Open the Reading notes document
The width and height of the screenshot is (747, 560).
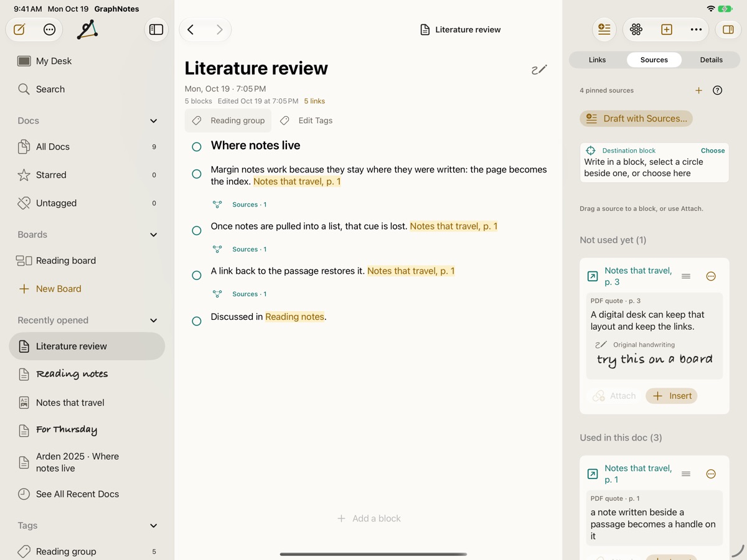(87, 374)
